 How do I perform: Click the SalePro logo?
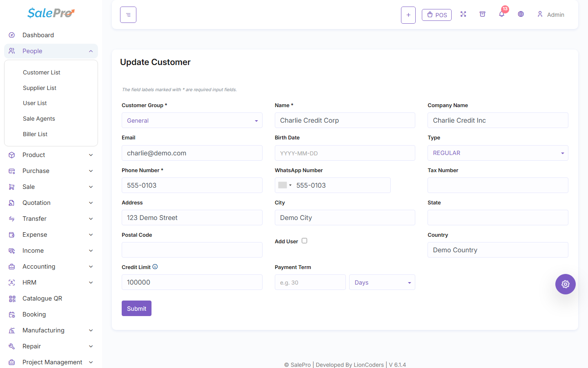point(51,13)
